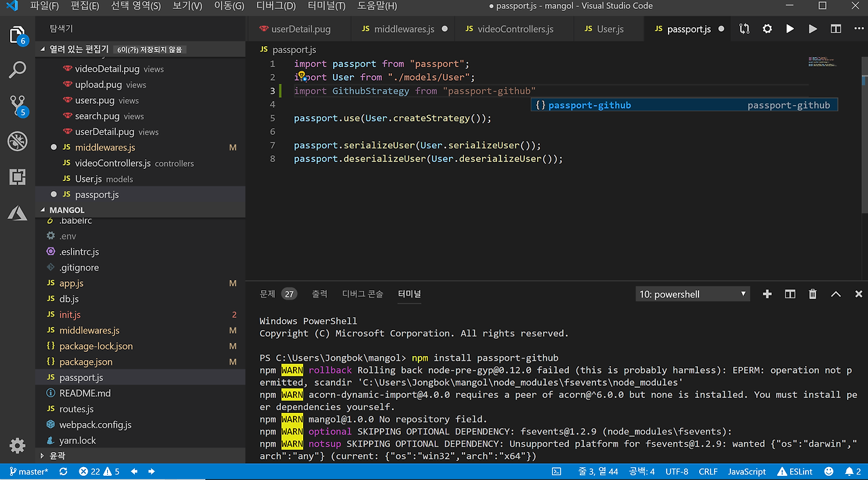Image resolution: width=868 pixels, height=480 pixels.
Task: Click the code minimap preview
Action: pos(823,62)
